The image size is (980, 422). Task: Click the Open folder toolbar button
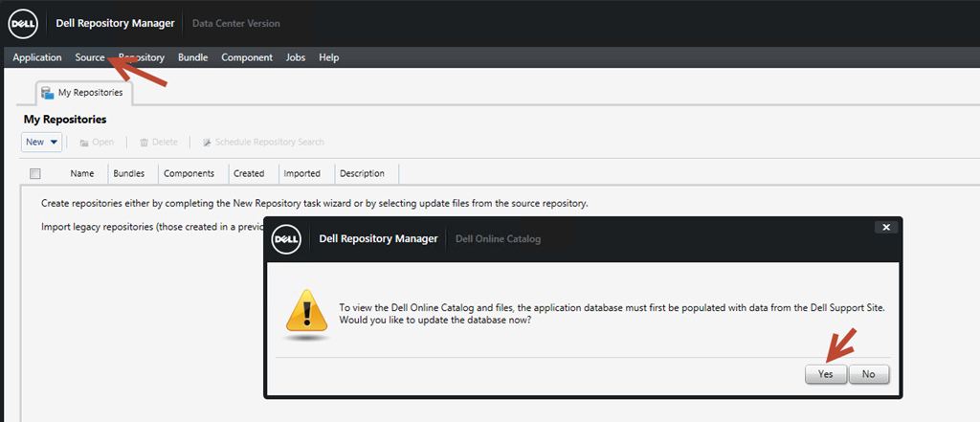click(x=97, y=142)
